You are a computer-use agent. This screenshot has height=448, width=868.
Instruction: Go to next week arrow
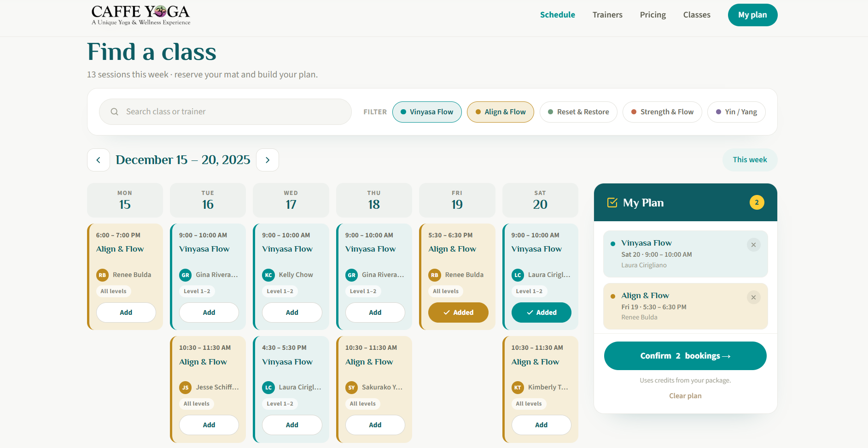[x=268, y=160]
